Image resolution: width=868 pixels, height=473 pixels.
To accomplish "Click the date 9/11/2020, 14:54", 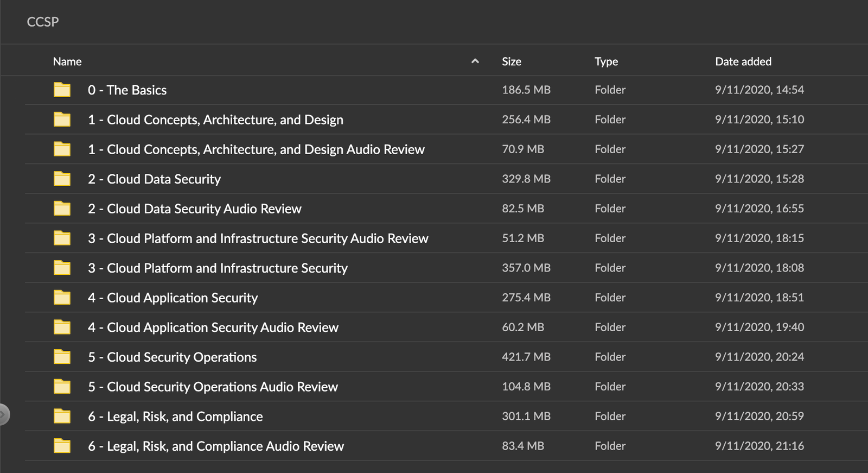I will [x=759, y=90].
